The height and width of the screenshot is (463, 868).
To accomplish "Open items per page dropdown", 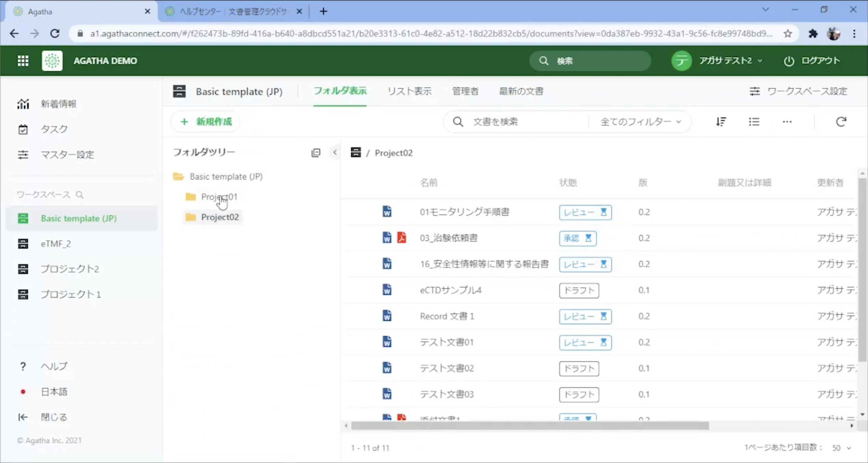I will (841, 448).
